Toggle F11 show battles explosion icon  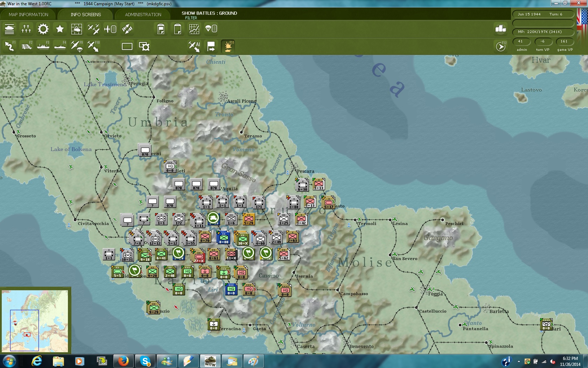click(228, 46)
